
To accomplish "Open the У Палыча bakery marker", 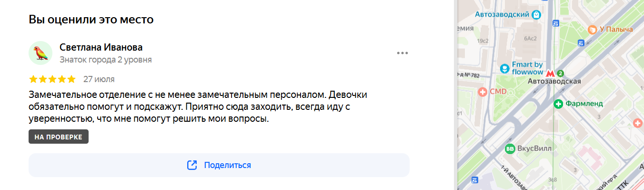I will click(x=592, y=29).
